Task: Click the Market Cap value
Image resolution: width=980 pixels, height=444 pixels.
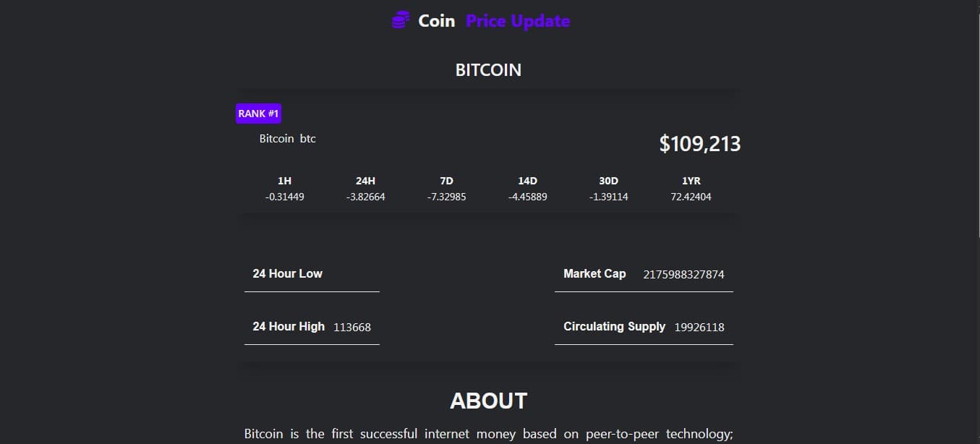Action: click(683, 275)
